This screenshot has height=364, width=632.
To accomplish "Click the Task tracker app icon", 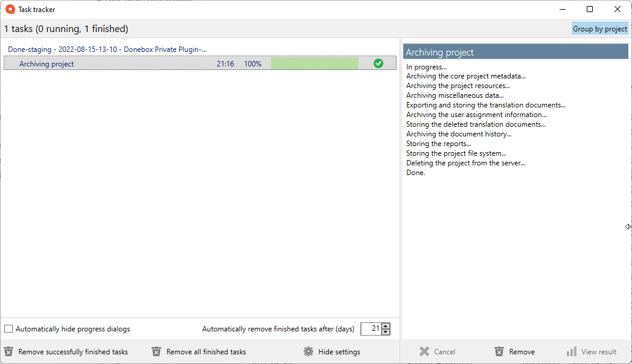I will (x=10, y=9).
